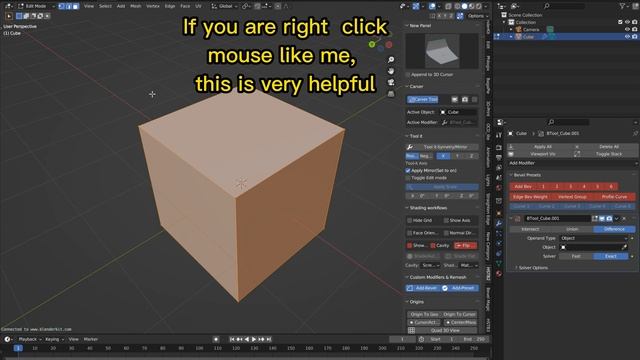Select rendered viewport shading mode
This screenshot has width=640, height=360.
pyautogui.click(x=478, y=6)
